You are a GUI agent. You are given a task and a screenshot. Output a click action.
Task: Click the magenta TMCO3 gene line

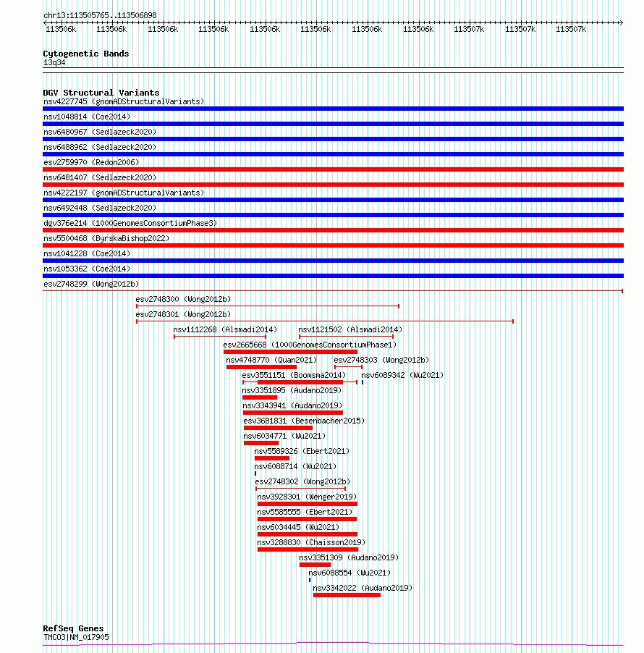coord(333,644)
